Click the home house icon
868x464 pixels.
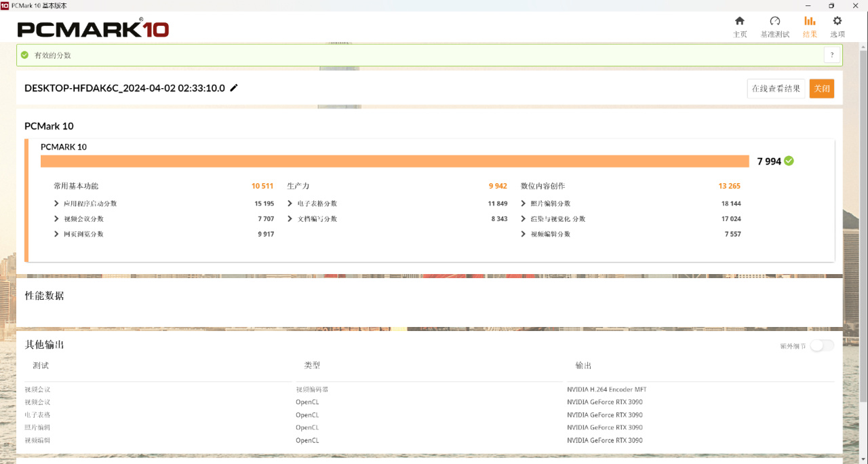[x=740, y=21]
